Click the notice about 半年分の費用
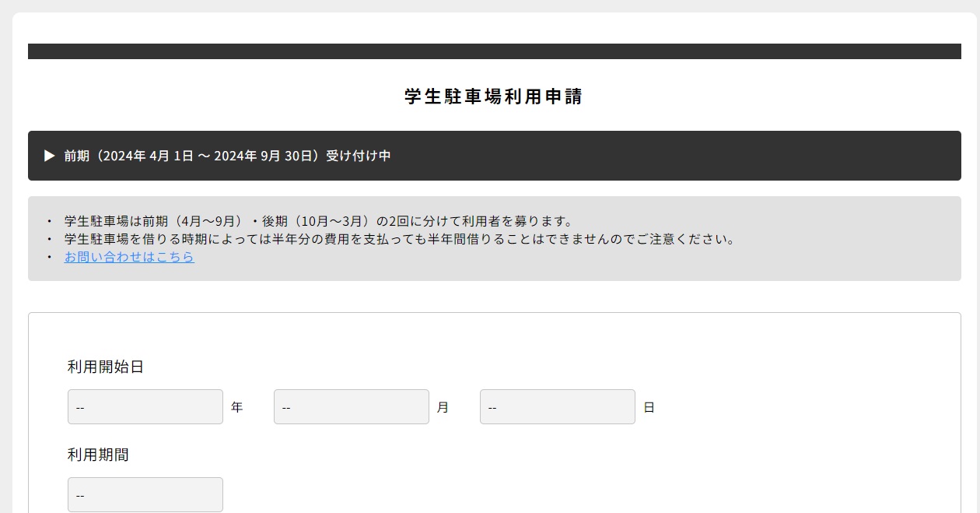The width and height of the screenshot is (980, 513). click(399, 239)
